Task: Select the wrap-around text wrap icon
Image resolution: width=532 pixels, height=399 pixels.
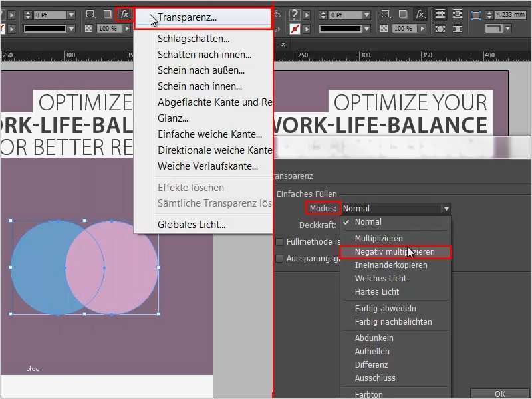Action: tap(458, 14)
